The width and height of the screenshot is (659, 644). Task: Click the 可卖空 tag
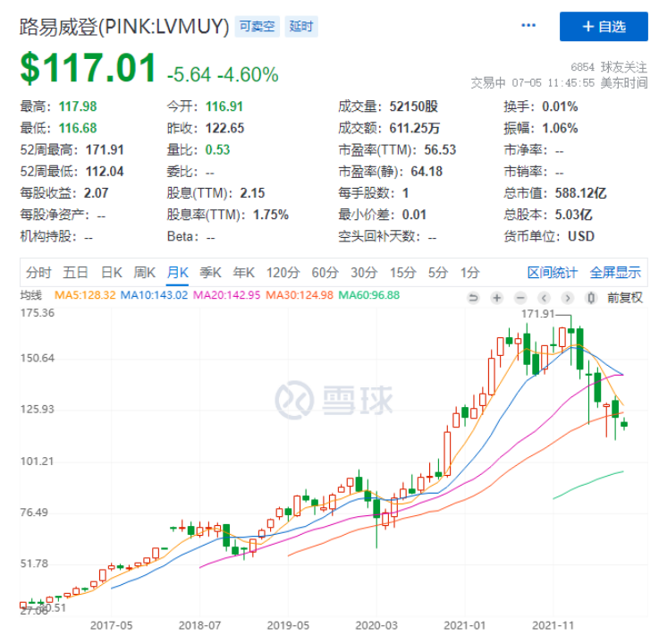[257, 27]
